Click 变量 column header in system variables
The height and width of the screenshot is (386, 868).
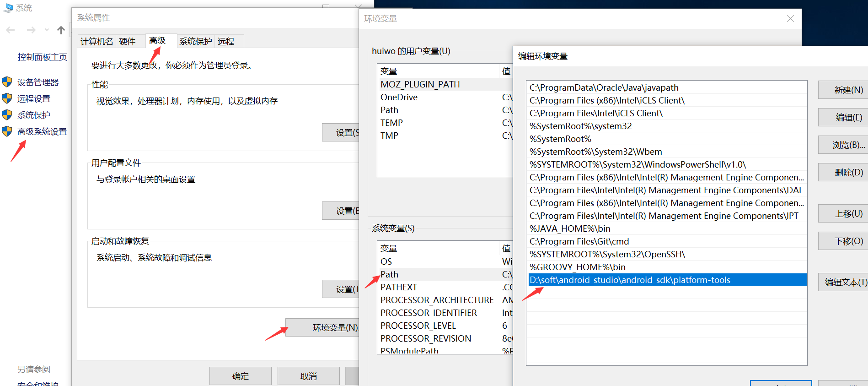point(438,248)
